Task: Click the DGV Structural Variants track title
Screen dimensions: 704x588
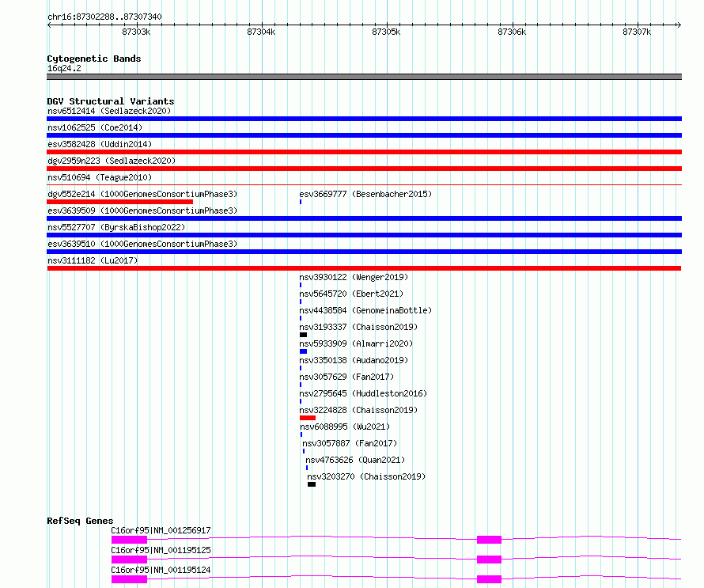Action: click(x=111, y=101)
